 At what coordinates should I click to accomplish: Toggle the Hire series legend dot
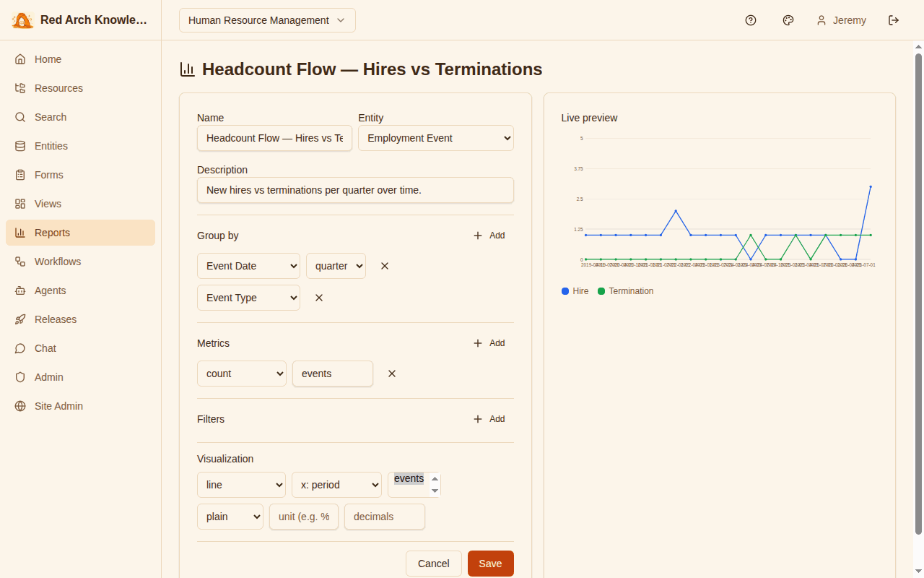click(565, 291)
